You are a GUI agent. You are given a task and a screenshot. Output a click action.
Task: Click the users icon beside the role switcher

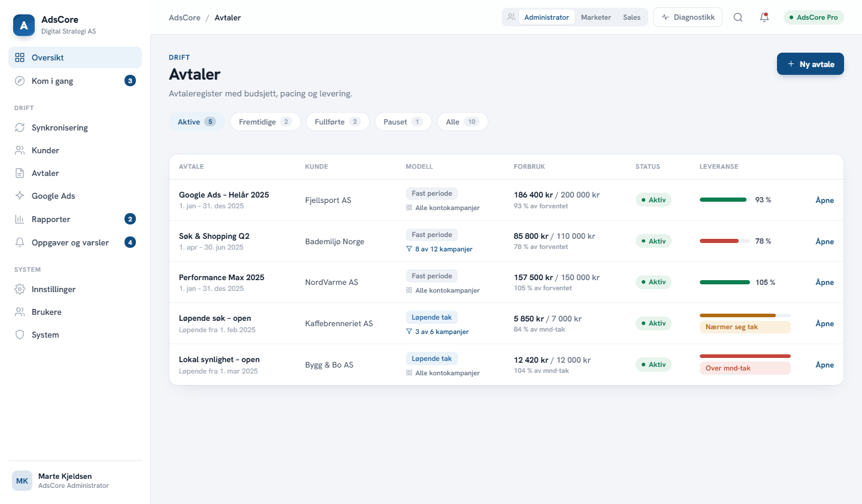tap(511, 17)
